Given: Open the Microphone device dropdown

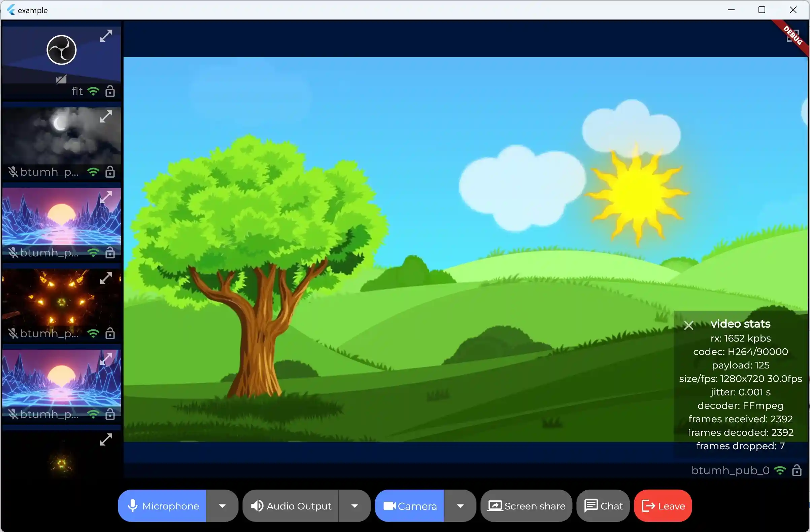Looking at the screenshot, I should [223, 506].
